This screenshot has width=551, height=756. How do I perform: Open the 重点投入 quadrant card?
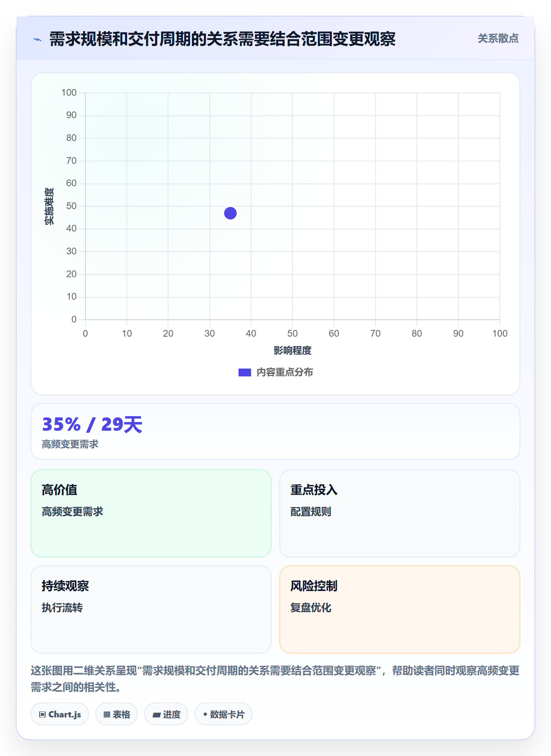point(399,513)
